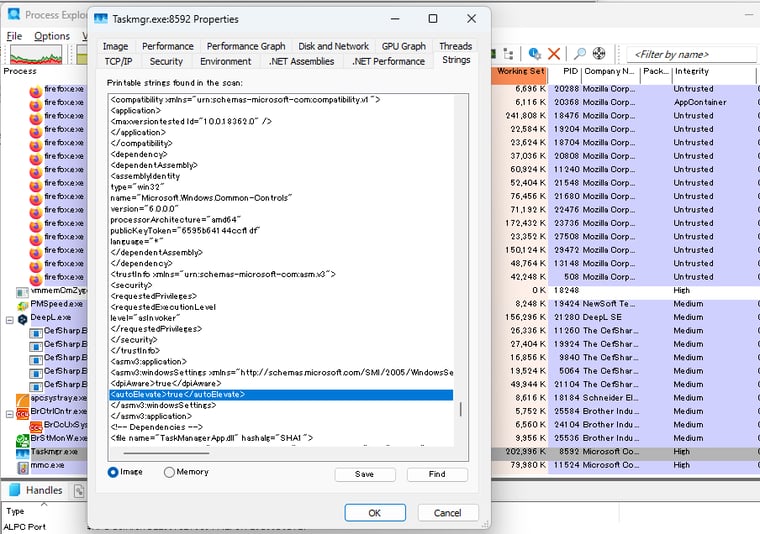Sort by the Company Name column header
The image size is (760, 534).
point(610,71)
